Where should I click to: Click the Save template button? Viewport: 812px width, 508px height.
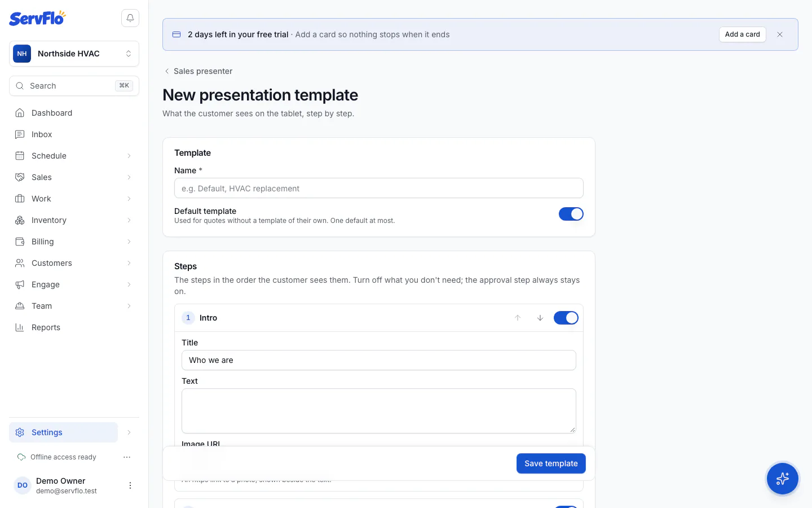click(551, 463)
